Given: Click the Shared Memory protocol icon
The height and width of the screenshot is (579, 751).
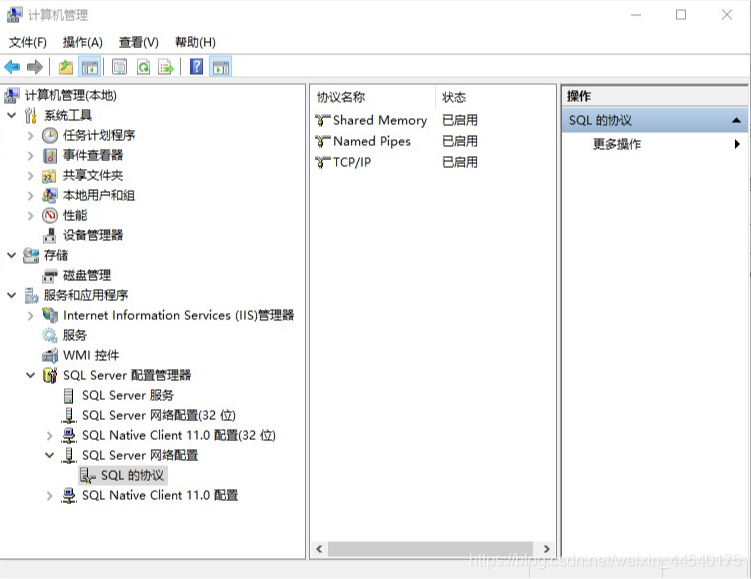Looking at the screenshot, I should [x=323, y=120].
